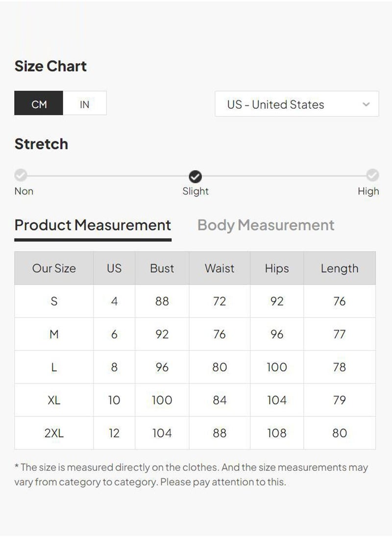Click the dropdown chevron arrow
This screenshot has height=537, width=392.
pyautogui.click(x=366, y=104)
